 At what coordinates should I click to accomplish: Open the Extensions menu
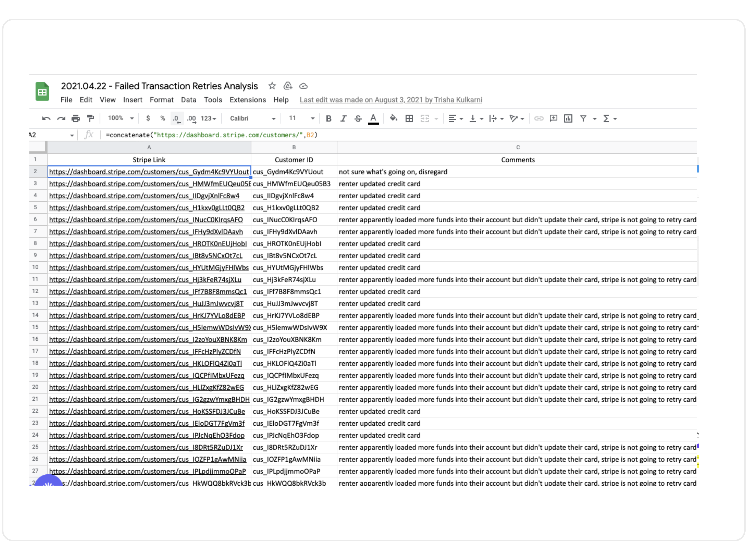coord(247,100)
